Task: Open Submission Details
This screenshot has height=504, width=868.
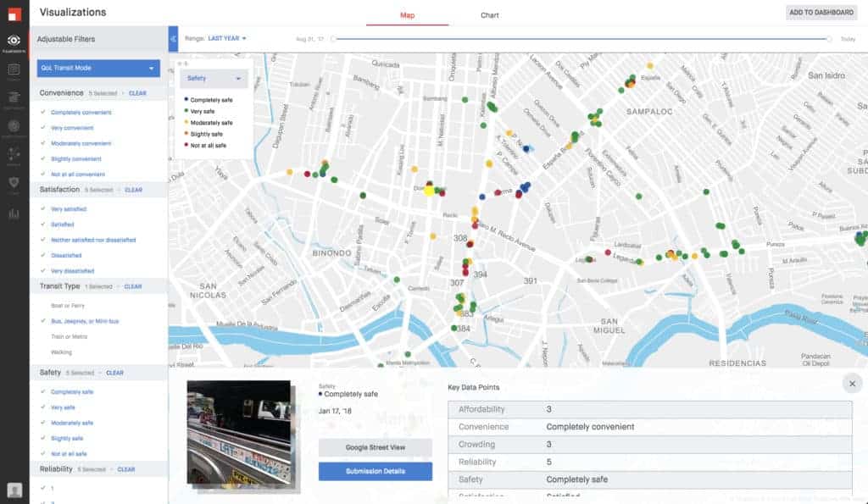Action: 376,471
